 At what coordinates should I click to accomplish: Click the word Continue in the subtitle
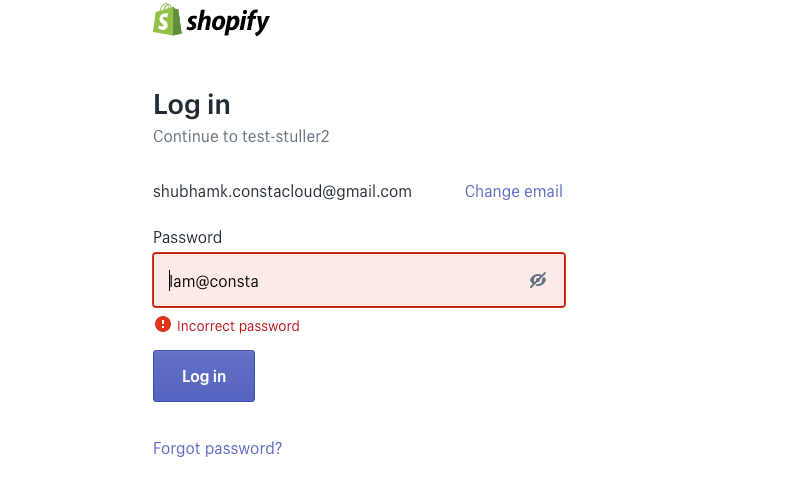185,136
